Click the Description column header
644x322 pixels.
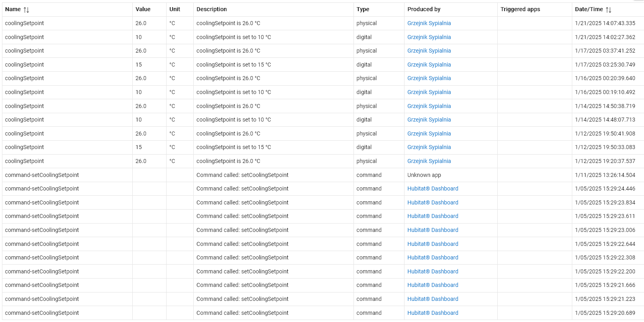[212, 9]
